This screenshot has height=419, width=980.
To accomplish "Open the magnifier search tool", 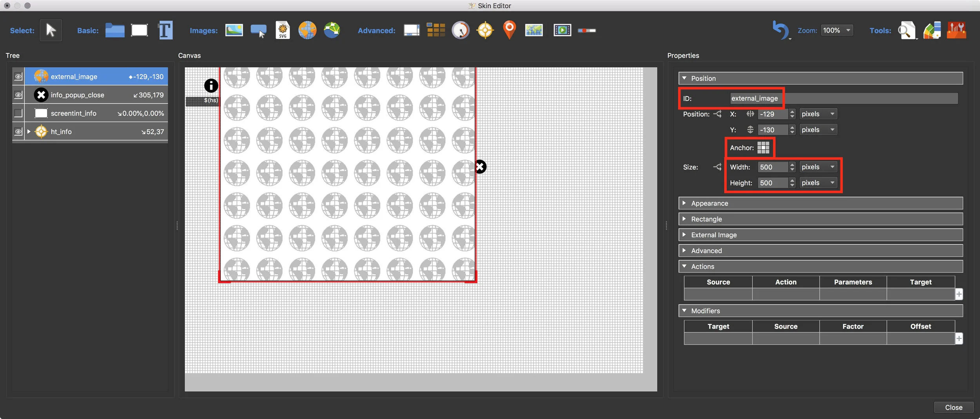I will (907, 30).
